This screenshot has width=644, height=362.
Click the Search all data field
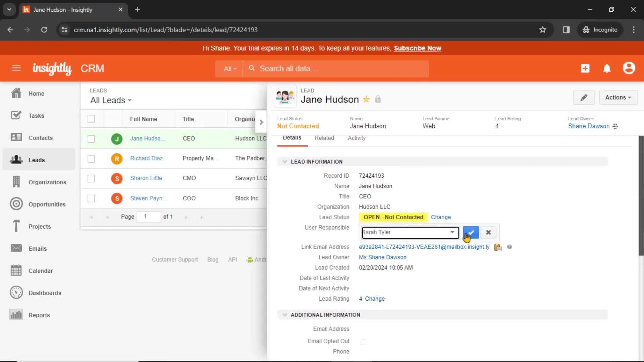pyautogui.click(x=336, y=69)
